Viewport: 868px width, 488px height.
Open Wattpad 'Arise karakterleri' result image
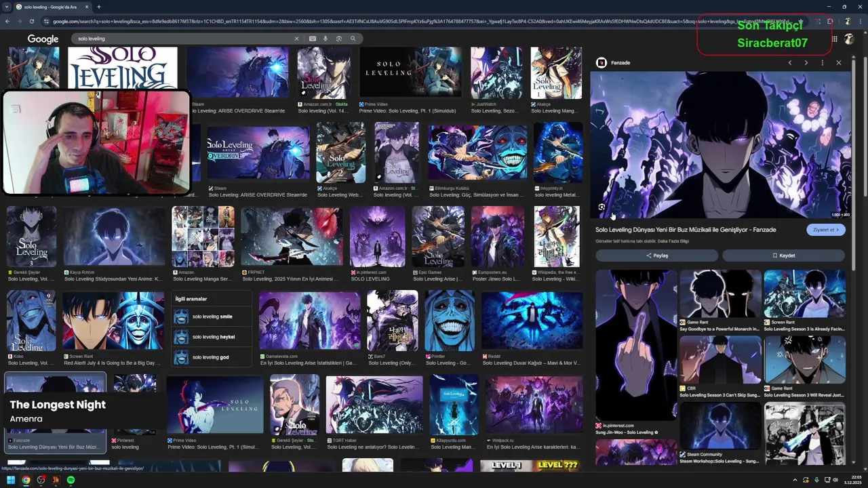(534, 404)
